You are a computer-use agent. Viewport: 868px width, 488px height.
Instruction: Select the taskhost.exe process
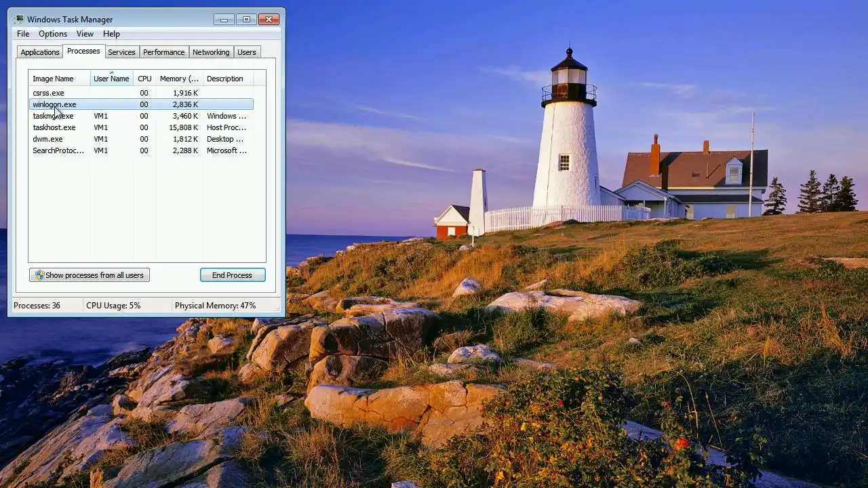pos(141,127)
